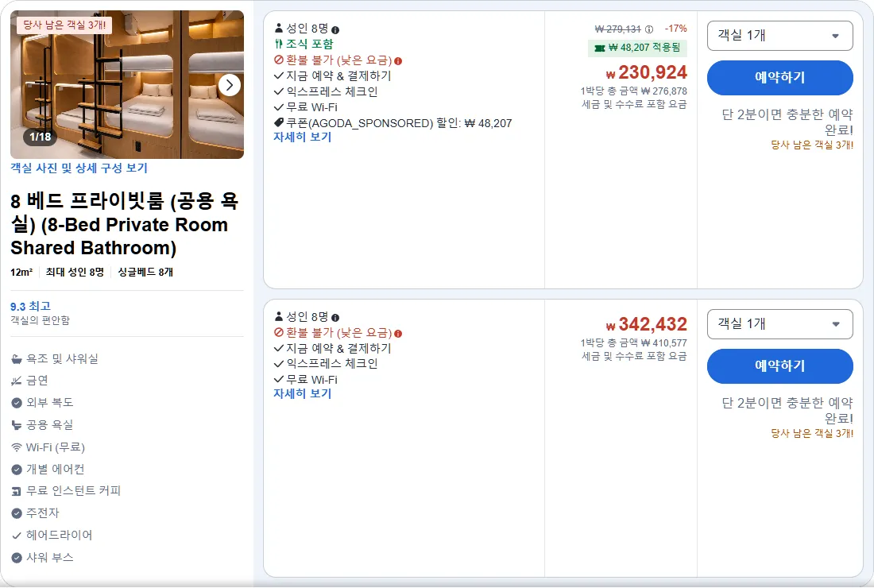Click the coupon tag icon before 쿠폰(AGODA_SPONSORED)
The image size is (874, 588).
pyautogui.click(x=279, y=122)
